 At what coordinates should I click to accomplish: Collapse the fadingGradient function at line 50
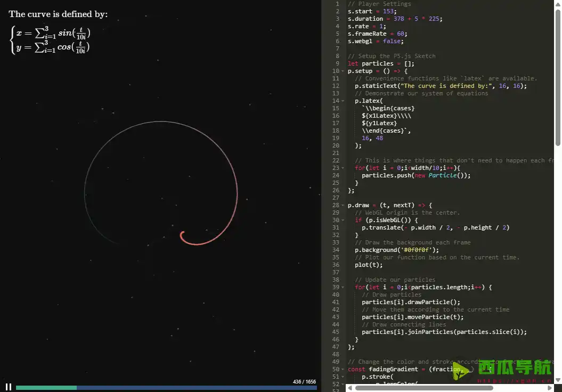click(343, 369)
